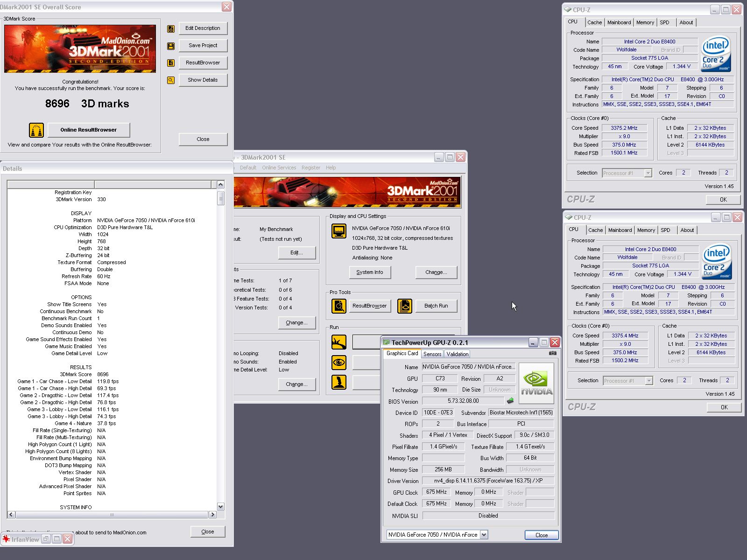The image size is (747, 560).
Task: Click the Save Project button
Action: click(203, 46)
